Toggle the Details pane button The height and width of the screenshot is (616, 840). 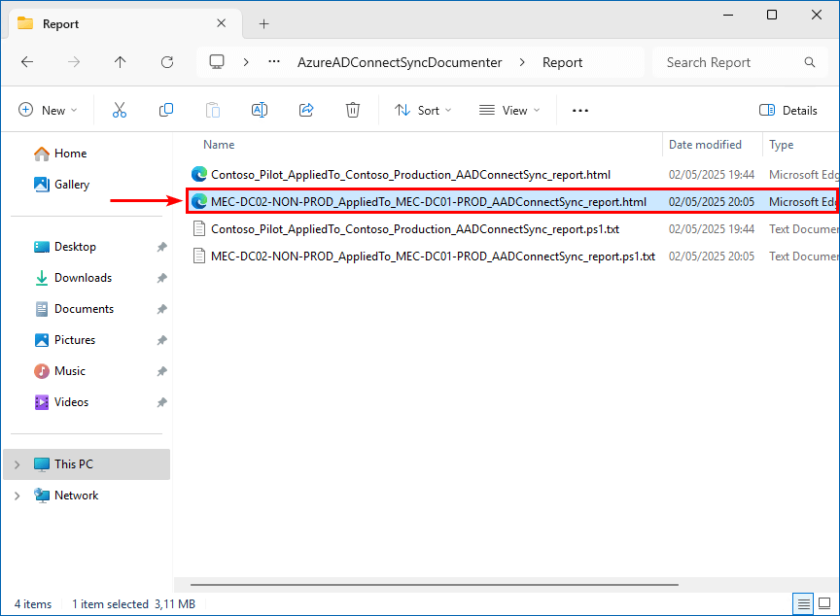788,110
